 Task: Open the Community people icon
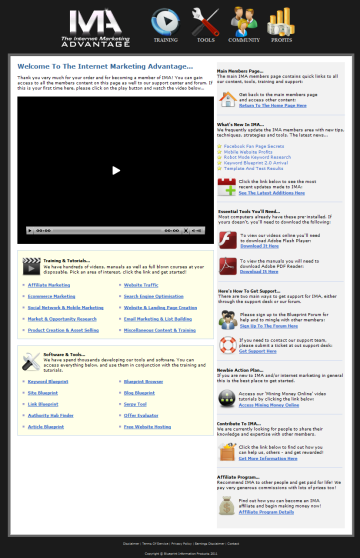[x=244, y=21]
